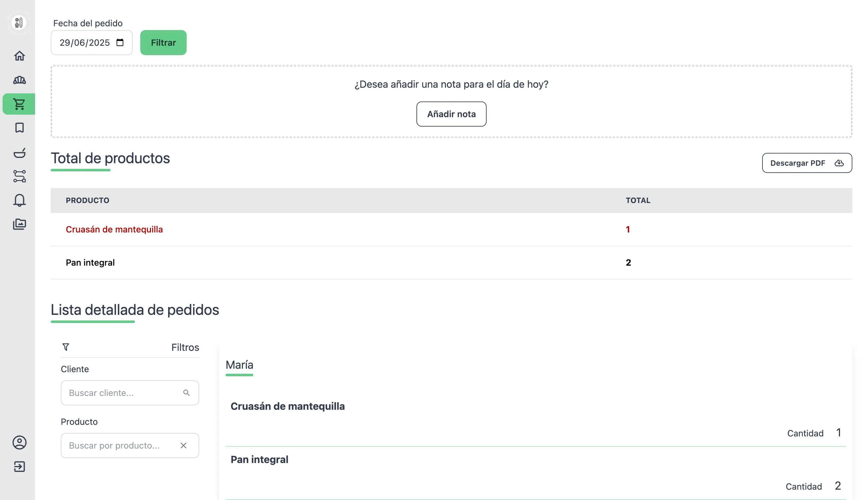Image resolution: width=868 pixels, height=500 pixels.
Task: Open the image gallery sidebar icon
Action: (x=19, y=224)
